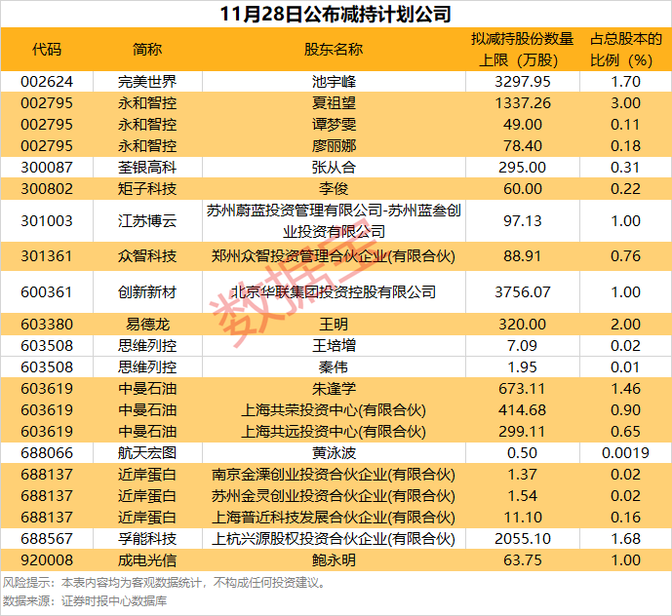Screen dimensions: 672x616
Task: Select stock code 301361
Action: point(47,255)
